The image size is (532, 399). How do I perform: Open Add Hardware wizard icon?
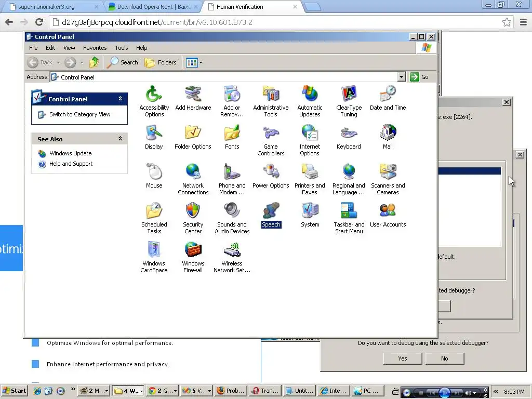click(193, 98)
